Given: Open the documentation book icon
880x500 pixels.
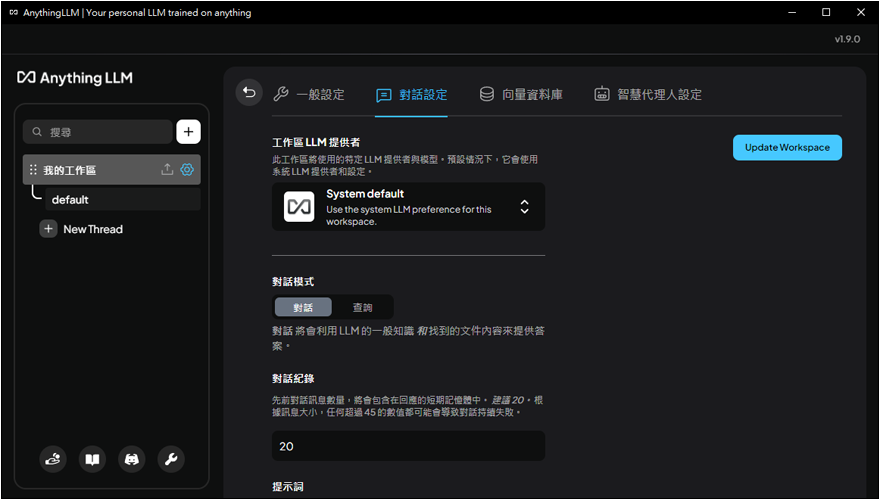Looking at the screenshot, I should (x=92, y=459).
